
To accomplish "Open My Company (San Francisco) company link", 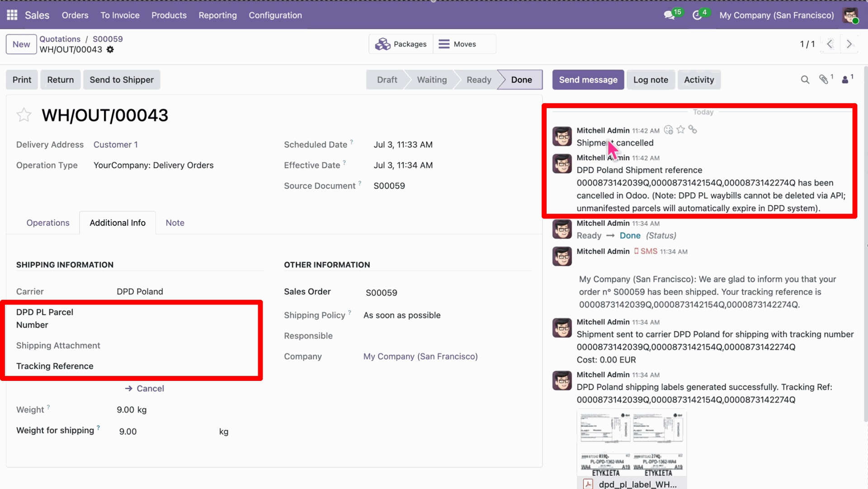I will point(420,356).
